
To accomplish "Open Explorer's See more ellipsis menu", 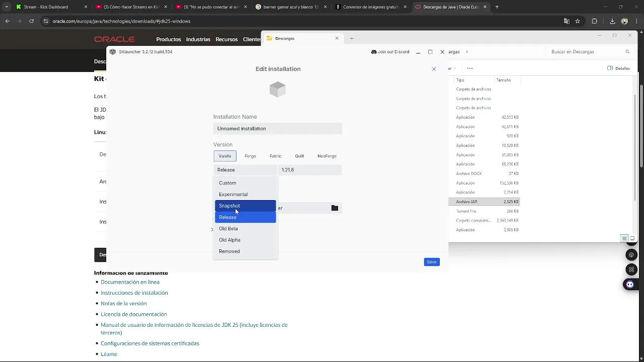I will 470,68.
